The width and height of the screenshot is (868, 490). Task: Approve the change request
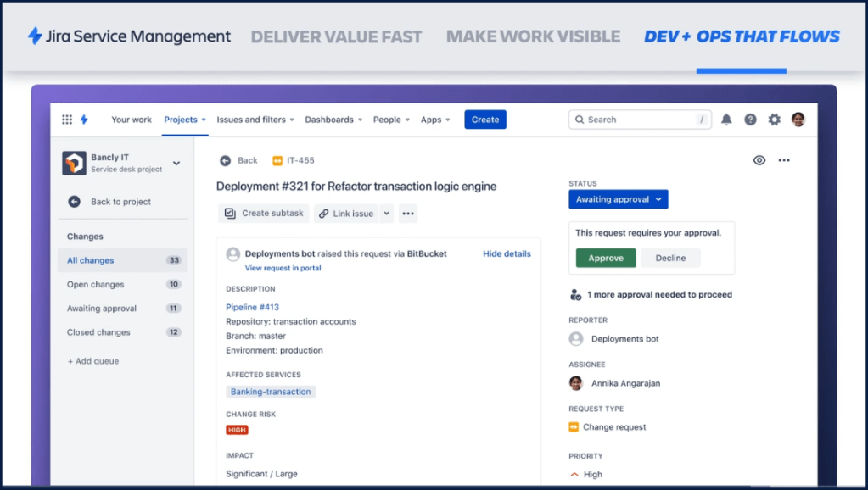click(x=605, y=258)
